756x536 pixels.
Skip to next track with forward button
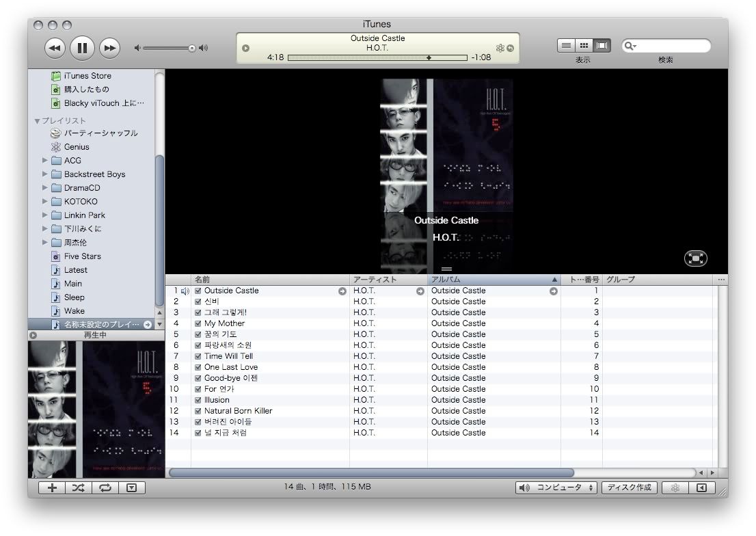[x=109, y=48]
